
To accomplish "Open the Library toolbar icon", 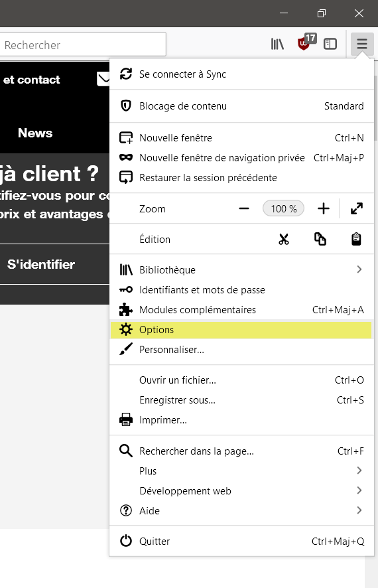I will (277, 44).
